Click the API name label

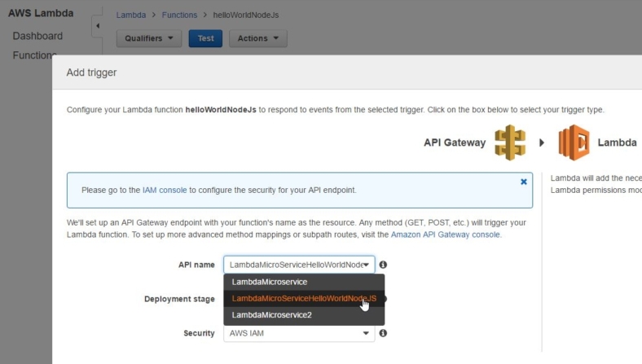(196, 265)
